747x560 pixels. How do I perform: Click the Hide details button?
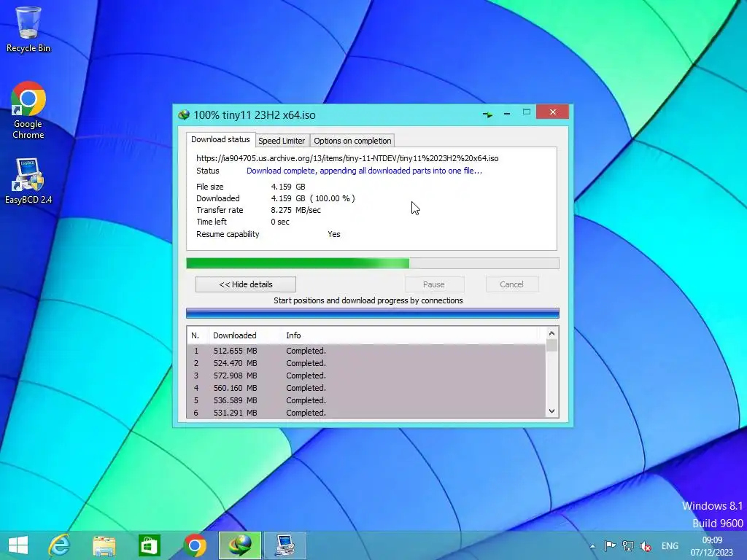(x=246, y=284)
